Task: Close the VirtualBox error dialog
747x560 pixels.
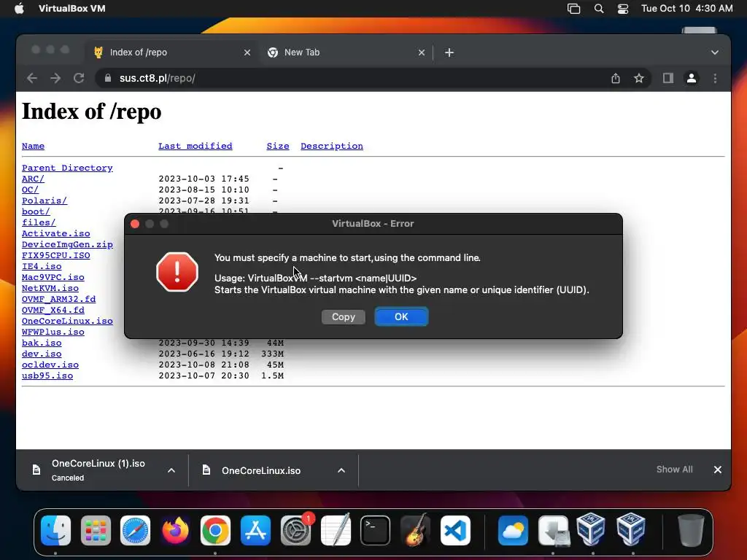Action: point(135,224)
